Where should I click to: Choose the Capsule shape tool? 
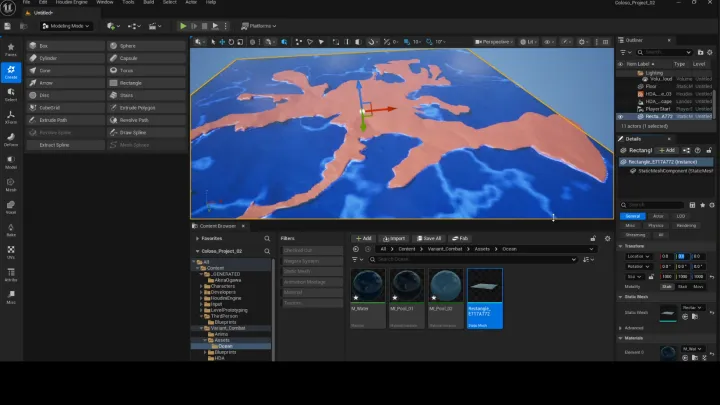point(146,58)
